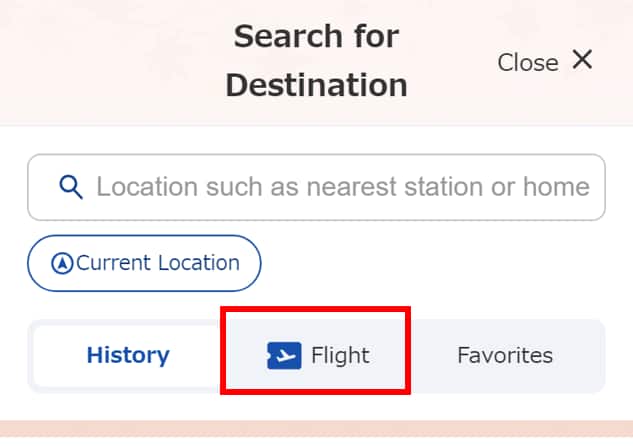Click the compass arrow icon for location
This screenshot has width=633, height=446.
point(62,264)
